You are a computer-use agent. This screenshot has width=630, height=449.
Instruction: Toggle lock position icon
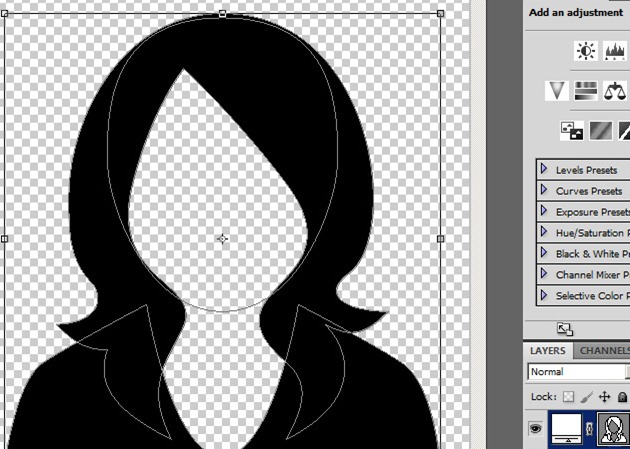click(604, 397)
